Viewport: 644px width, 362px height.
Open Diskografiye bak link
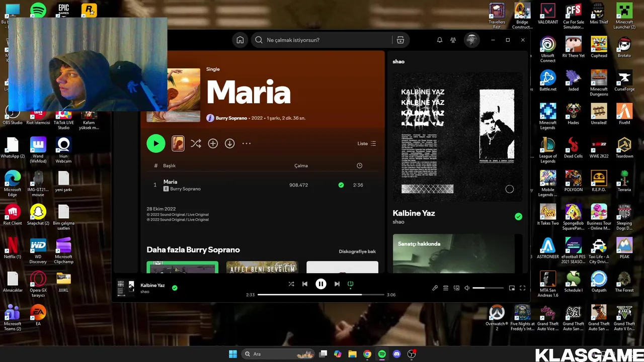pos(357,251)
